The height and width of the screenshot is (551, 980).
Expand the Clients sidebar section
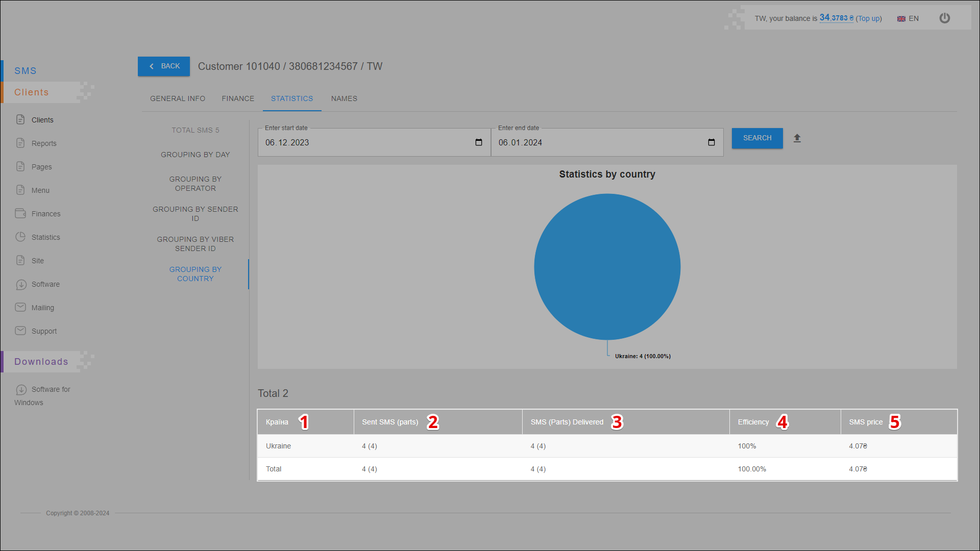tap(32, 92)
